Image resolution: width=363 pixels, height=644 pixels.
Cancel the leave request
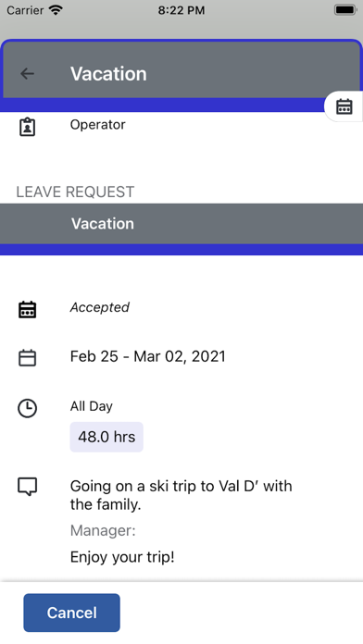tap(71, 613)
